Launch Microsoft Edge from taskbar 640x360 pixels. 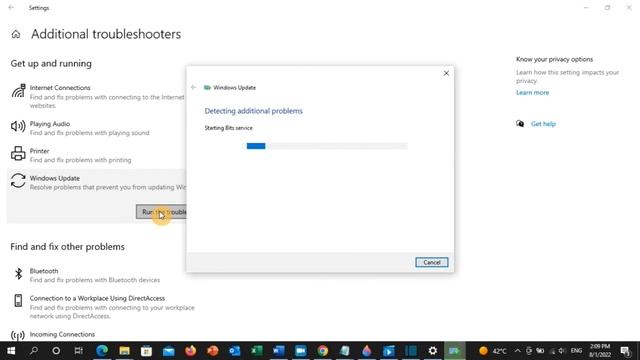(102, 351)
